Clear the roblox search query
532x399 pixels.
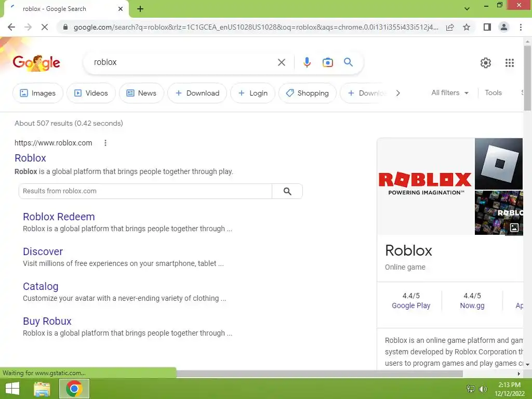tap(281, 62)
